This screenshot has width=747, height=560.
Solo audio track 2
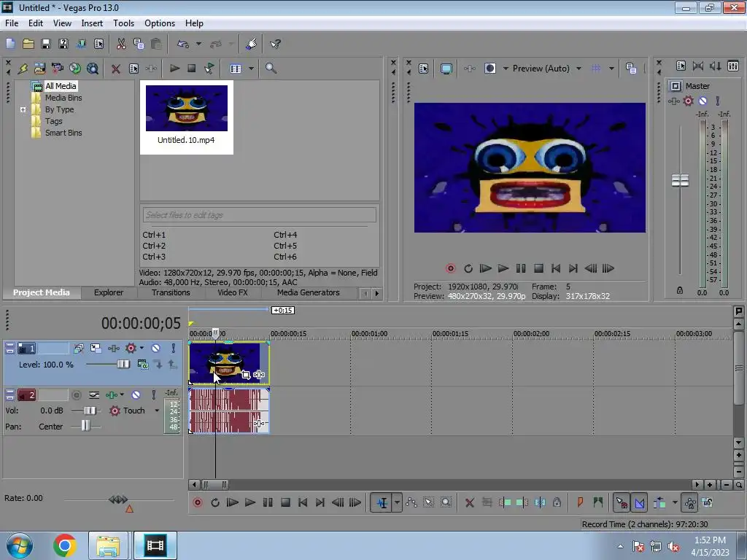tap(153, 394)
